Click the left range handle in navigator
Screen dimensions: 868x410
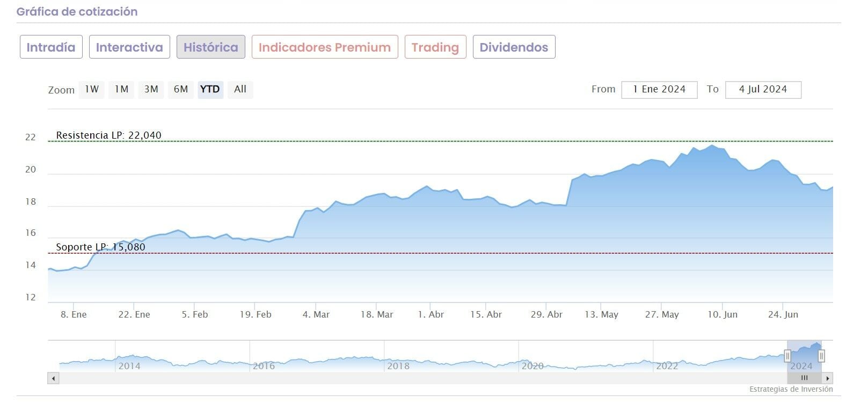[787, 356]
